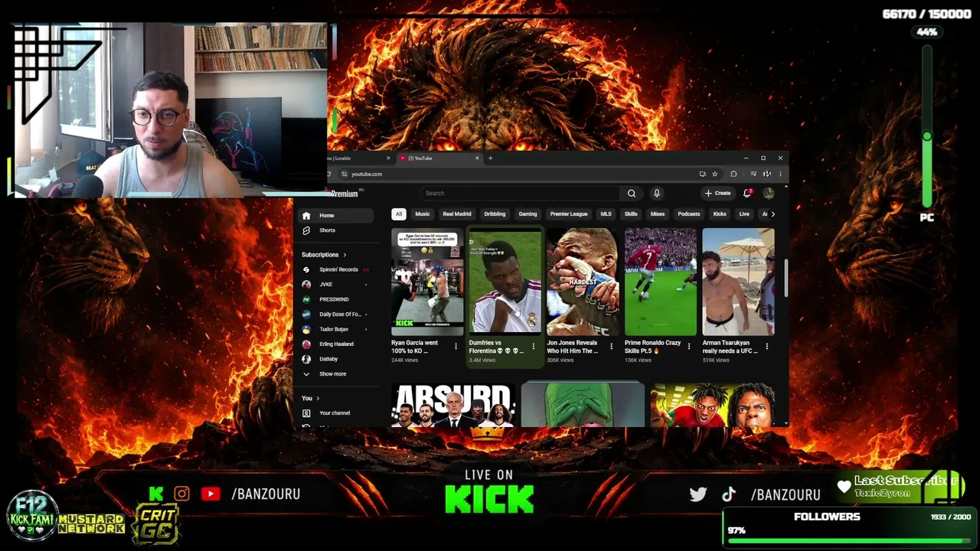
Task: Select the Mixes filter chip
Action: point(658,214)
